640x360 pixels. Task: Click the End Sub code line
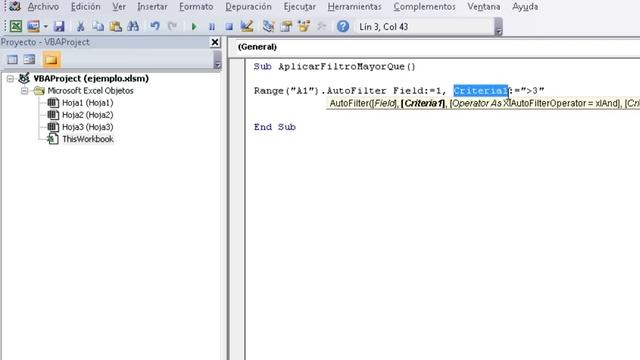(274, 127)
